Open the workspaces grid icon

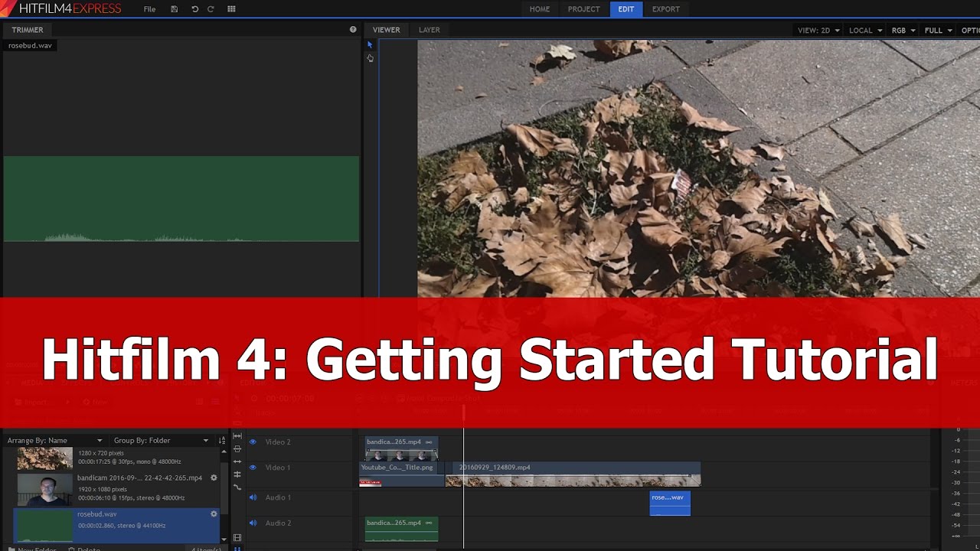coord(231,9)
